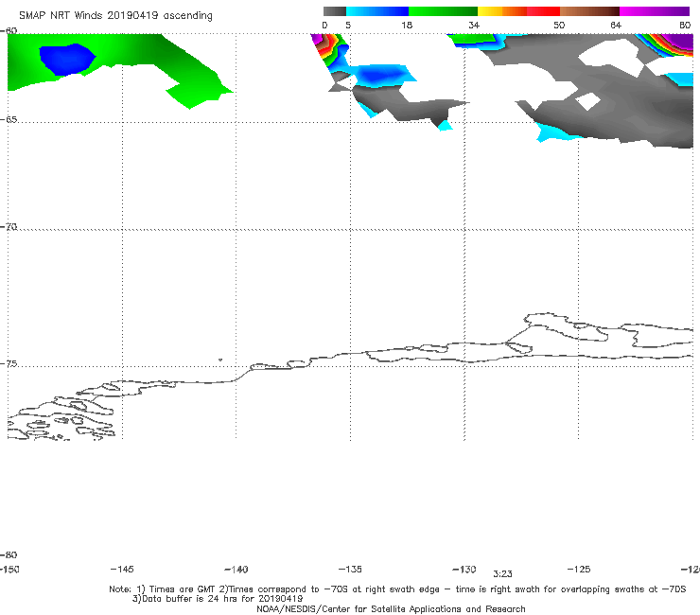Click the colorbar label '80'
This screenshot has width=700, height=615.
(685, 25)
